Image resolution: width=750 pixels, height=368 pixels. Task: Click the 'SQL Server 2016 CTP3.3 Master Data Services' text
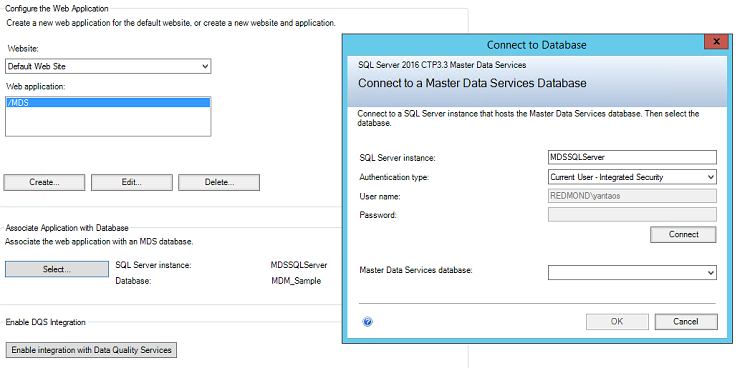pyautogui.click(x=442, y=65)
